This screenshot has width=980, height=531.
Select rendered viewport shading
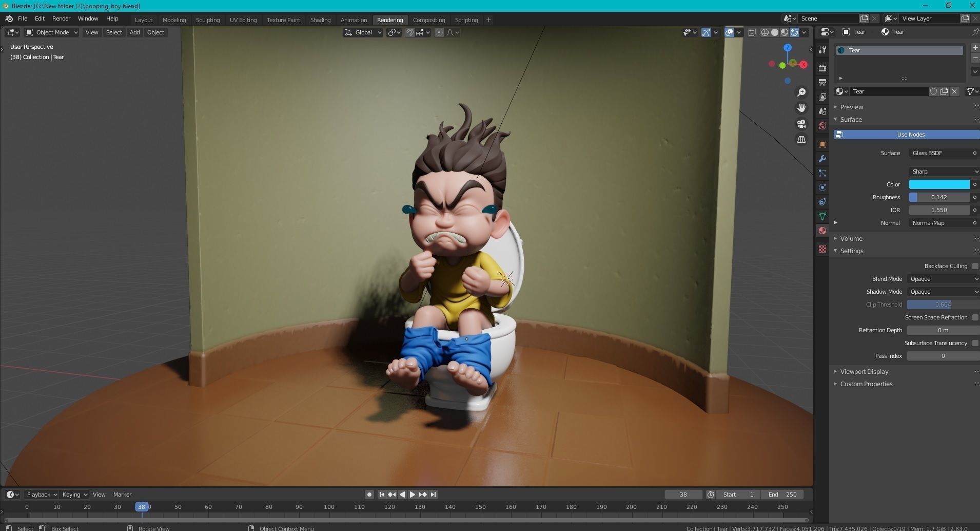(794, 32)
